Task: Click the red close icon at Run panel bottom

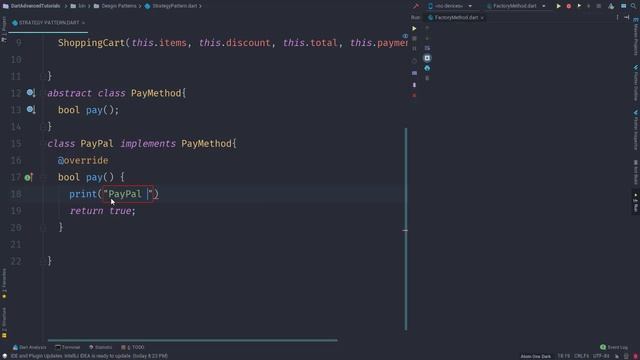Action: (414, 95)
